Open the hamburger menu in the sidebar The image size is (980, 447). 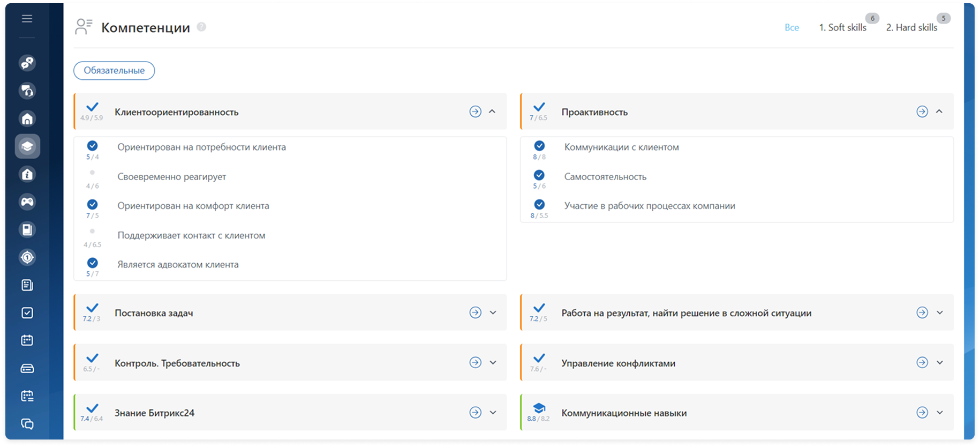(x=27, y=19)
